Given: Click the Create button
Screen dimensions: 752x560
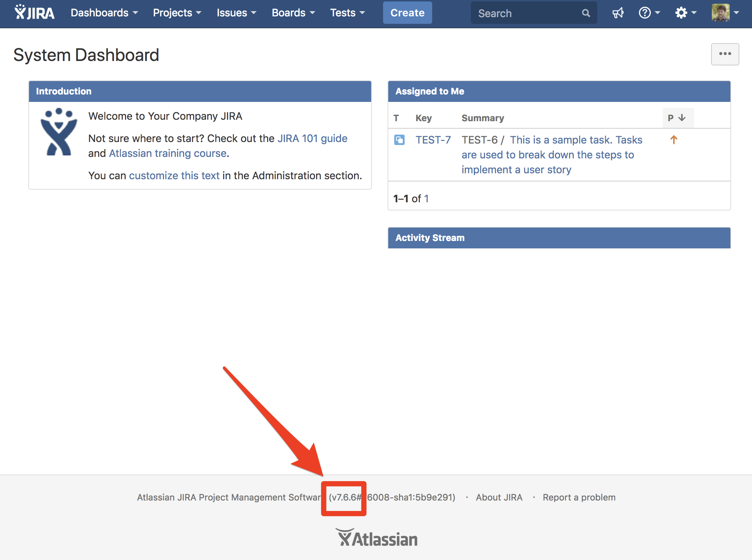Looking at the screenshot, I should [x=407, y=13].
